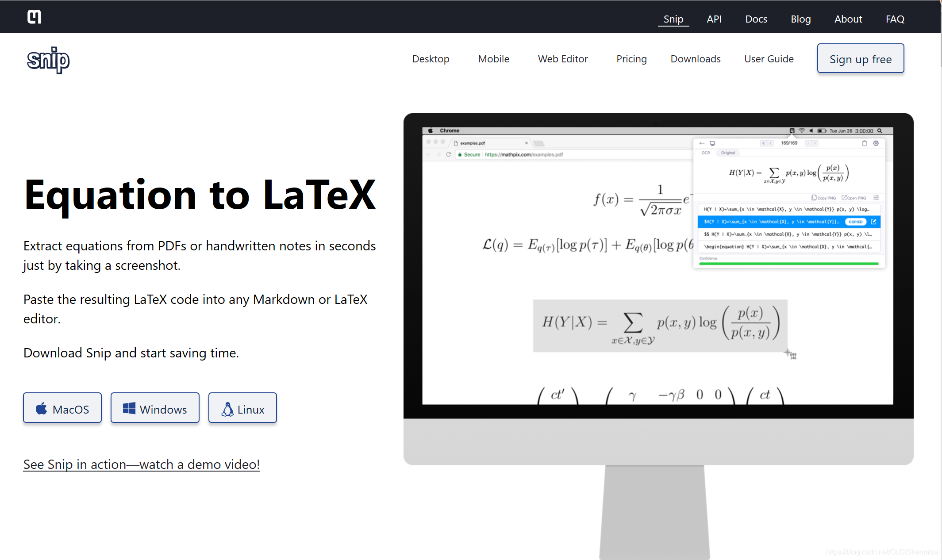The height and width of the screenshot is (560, 942).
Task: Open the demo video link
Action: point(141,464)
